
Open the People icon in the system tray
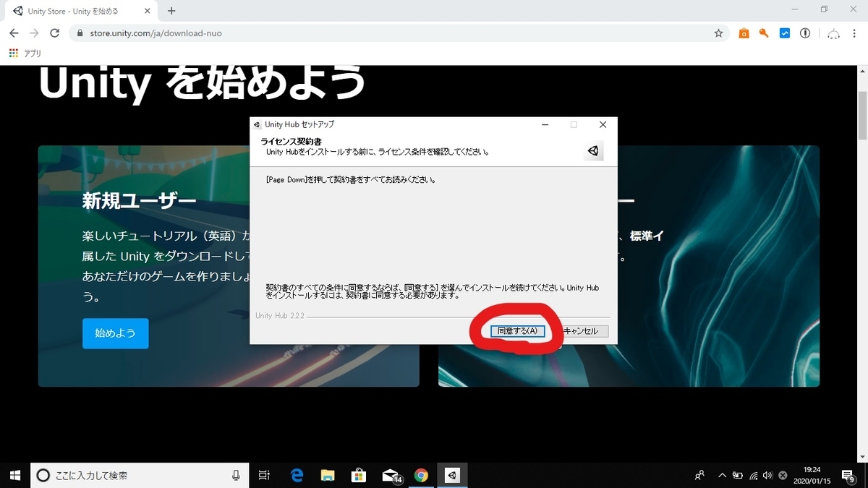pyautogui.click(x=699, y=475)
